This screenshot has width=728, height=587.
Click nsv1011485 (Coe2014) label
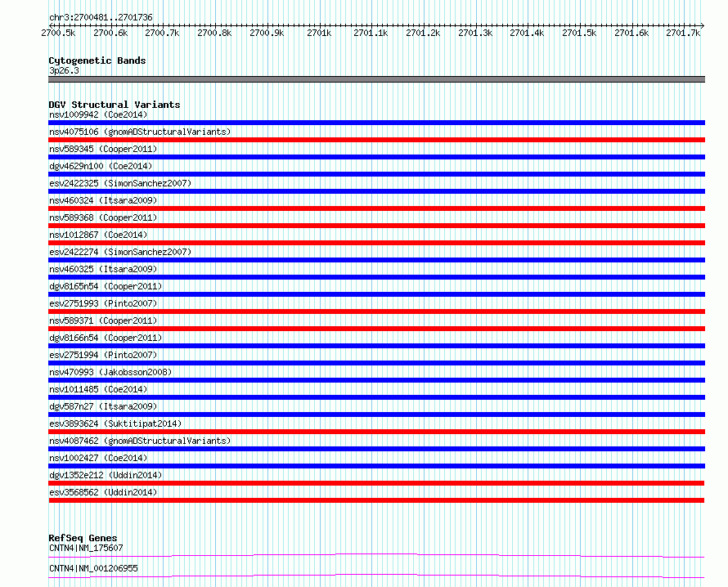click(98, 389)
